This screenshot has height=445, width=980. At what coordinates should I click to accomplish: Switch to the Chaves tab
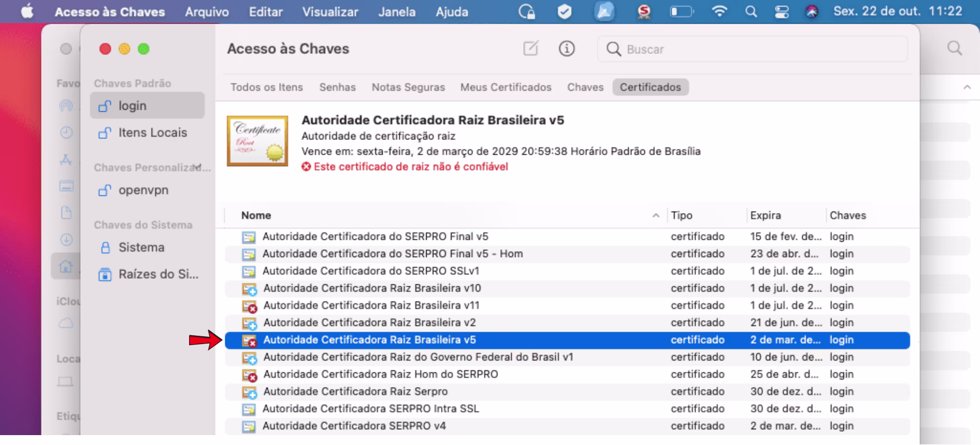[x=586, y=87]
